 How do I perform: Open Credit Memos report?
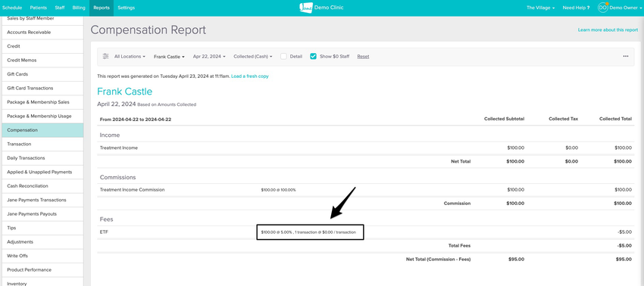pos(42,60)
